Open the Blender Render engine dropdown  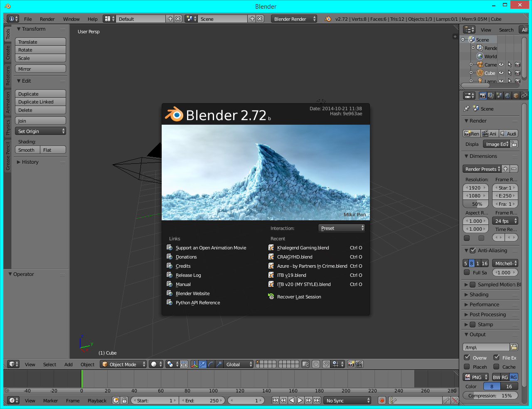pos(294,19)
